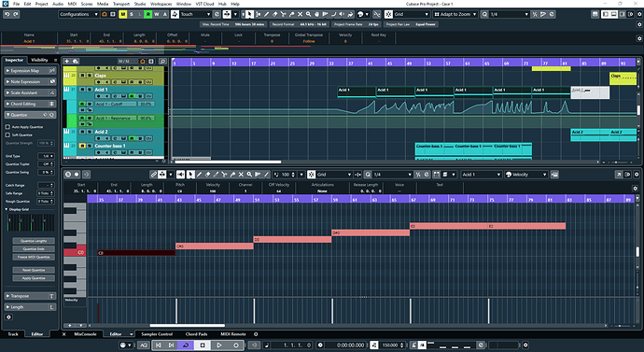
Task: Open the Grid snap type dropdown in top toolbar
Action: (x=412, y=14)
